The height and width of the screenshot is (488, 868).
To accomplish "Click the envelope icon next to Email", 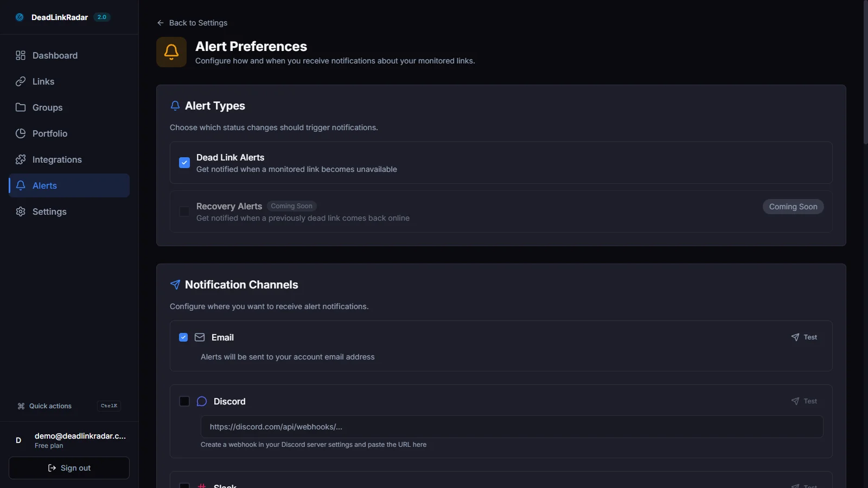I will click(200, 337).
